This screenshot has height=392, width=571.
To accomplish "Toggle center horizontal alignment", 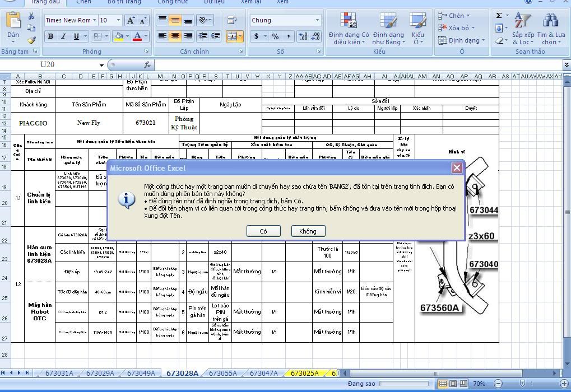I will [175, 36].
